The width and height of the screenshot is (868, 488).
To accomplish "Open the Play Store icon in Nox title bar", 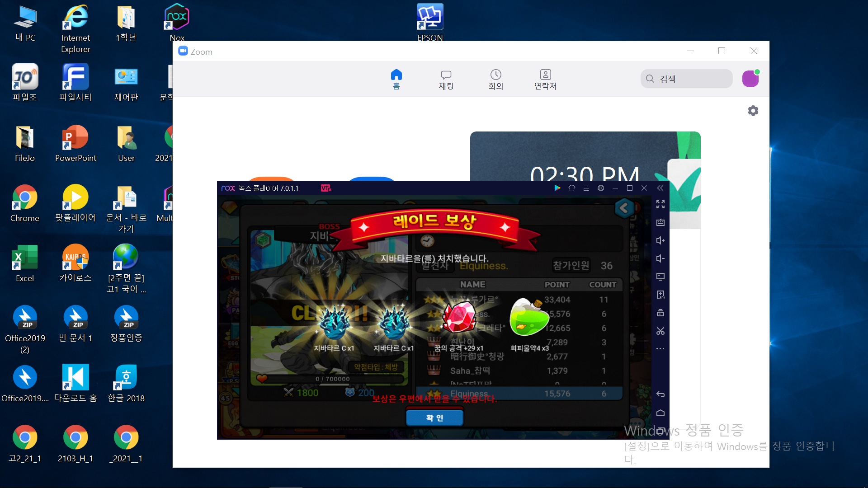I will click(557, 188).
